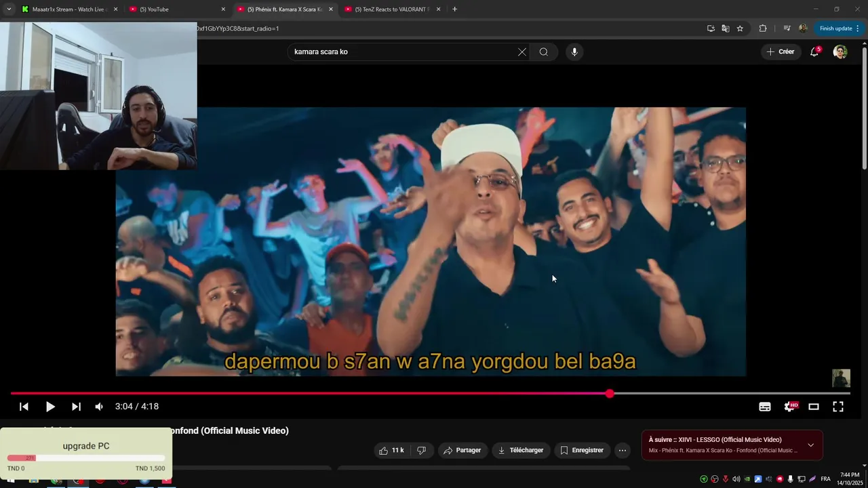The height and width of the screenshot is (488, 868).
Task: Click the 'upgrade PC' donation goal progress bar
Action: pos(86,458)
